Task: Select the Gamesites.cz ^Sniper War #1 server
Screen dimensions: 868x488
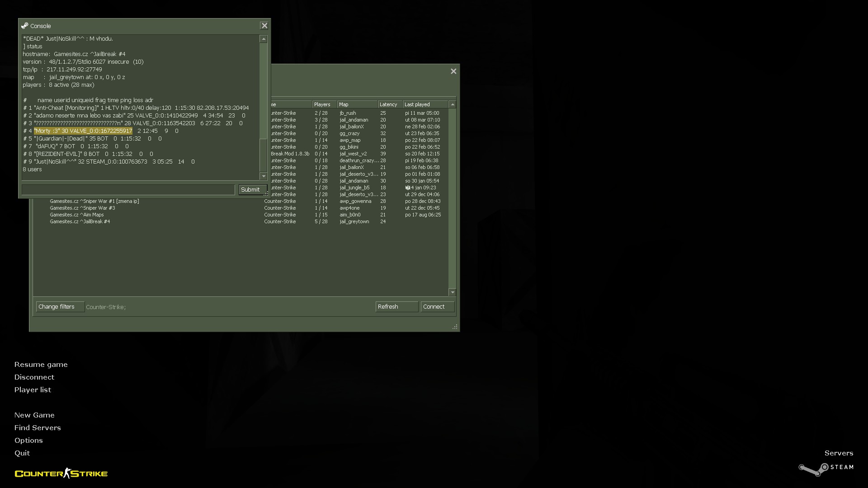Action: tap(241, 202)
